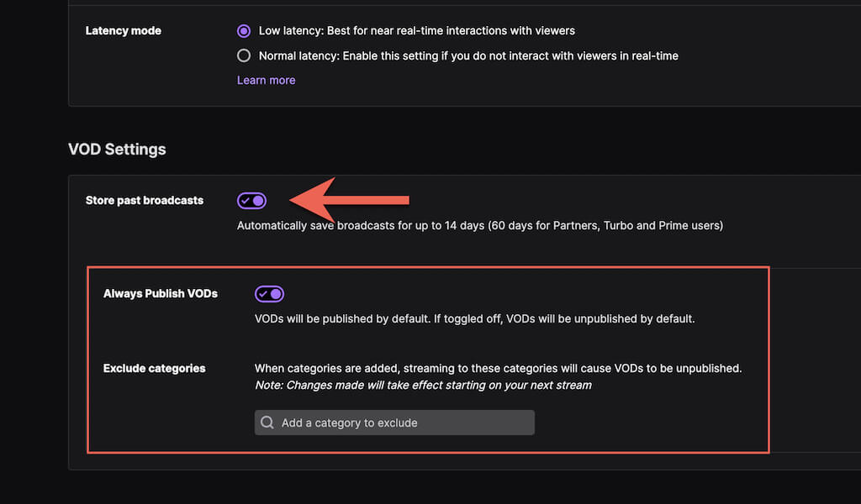Click the magnifier icon in category search
This screenshot has width=861, height=504.
click(267, 423)
